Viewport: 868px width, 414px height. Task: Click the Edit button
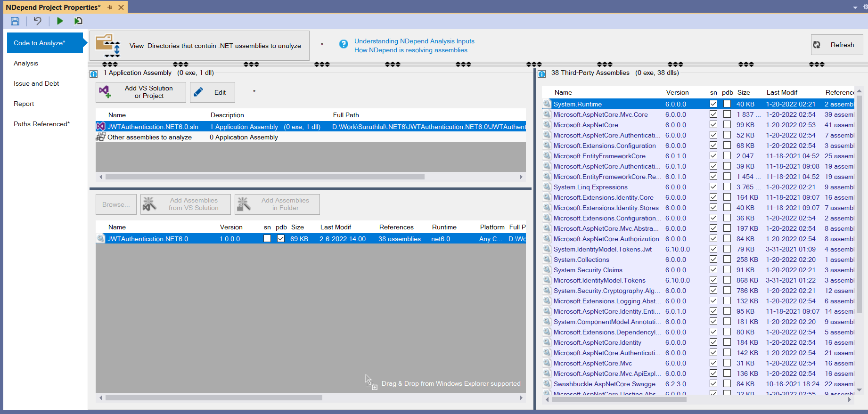click(213, 92)
